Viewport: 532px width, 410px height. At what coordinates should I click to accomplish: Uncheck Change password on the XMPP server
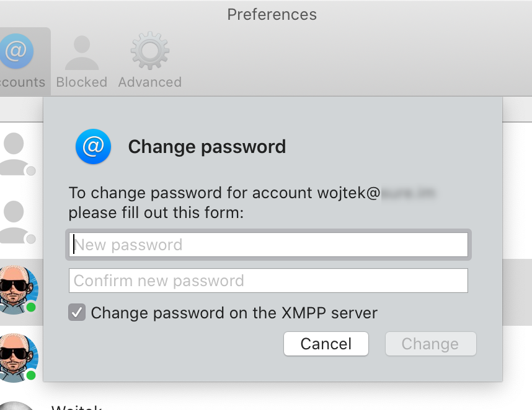point(77,313)
